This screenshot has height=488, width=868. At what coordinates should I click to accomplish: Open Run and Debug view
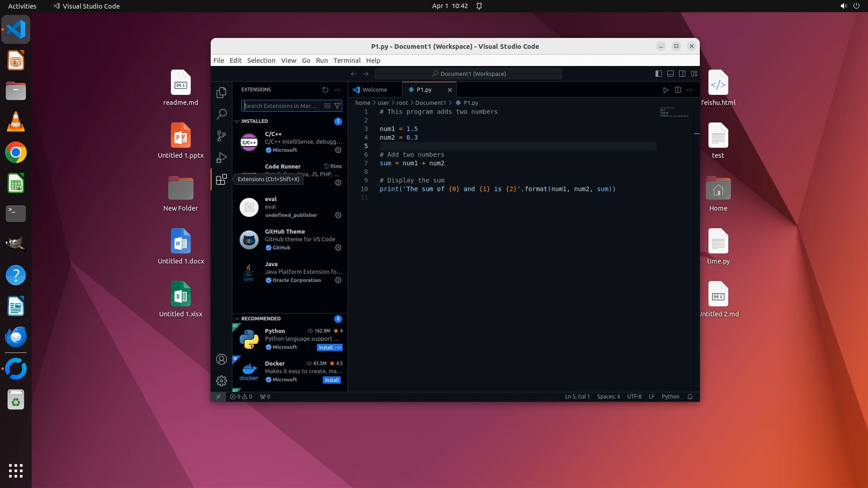pyautogui.click(x=221, y=158)
